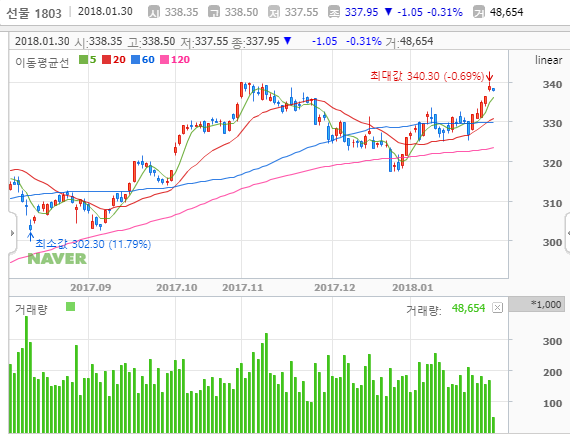Click the green 48,654 volume value
The height and width of the screenshot is (435, 570).
(x=468, y=308)
